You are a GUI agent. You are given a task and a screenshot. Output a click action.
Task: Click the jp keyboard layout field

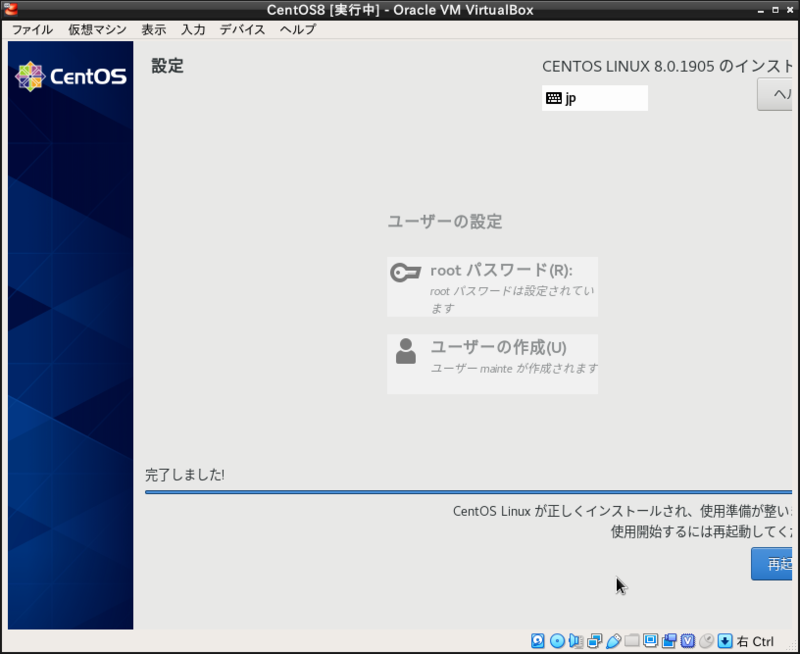click(x=595, y=98)
